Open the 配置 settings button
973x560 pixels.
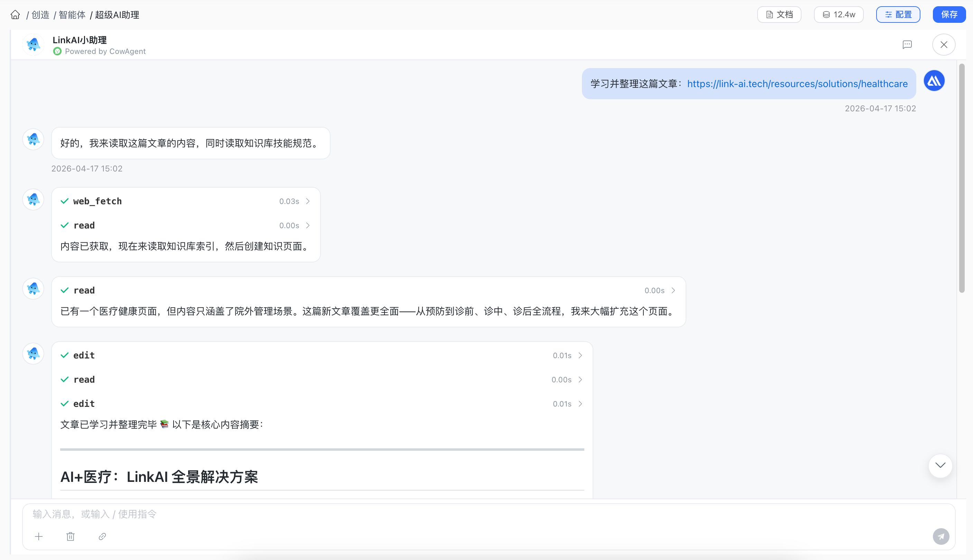[898, 15]
